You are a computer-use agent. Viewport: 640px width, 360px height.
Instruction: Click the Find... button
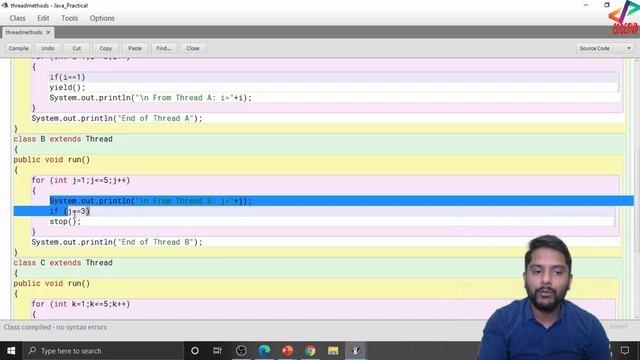[x=164, y=48]
